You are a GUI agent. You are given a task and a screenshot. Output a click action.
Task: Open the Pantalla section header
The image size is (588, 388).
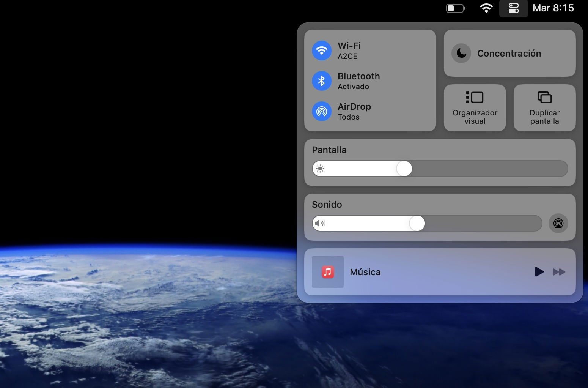point(329,150)
